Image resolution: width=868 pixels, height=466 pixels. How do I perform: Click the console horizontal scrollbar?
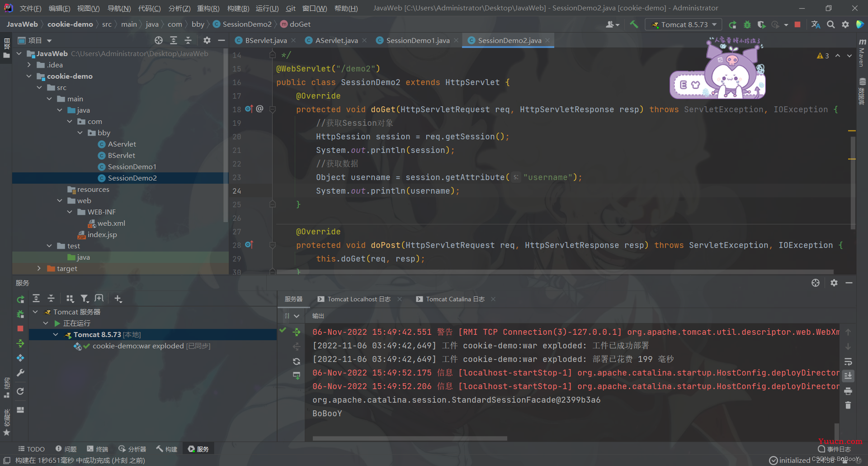coord(410,438)
